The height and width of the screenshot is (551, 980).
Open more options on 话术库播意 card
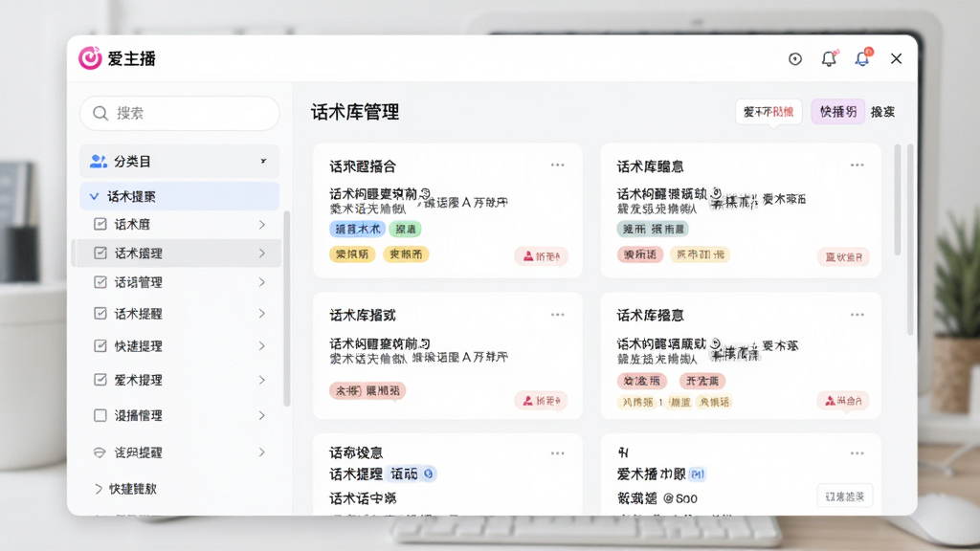point(857,315)
